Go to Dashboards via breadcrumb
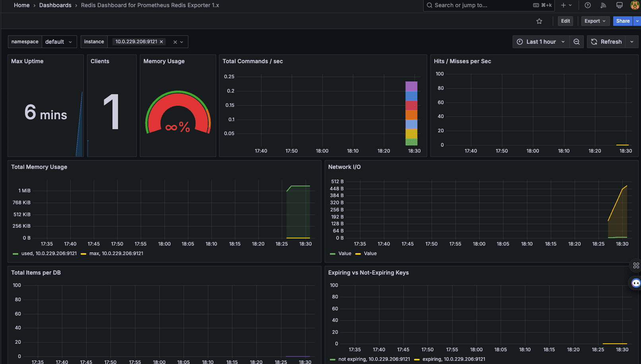641x364 pixels. point(55,5)
